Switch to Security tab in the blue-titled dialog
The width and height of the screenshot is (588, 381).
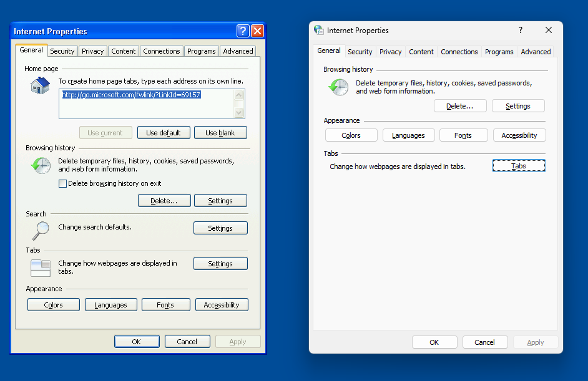coord(62,51)
